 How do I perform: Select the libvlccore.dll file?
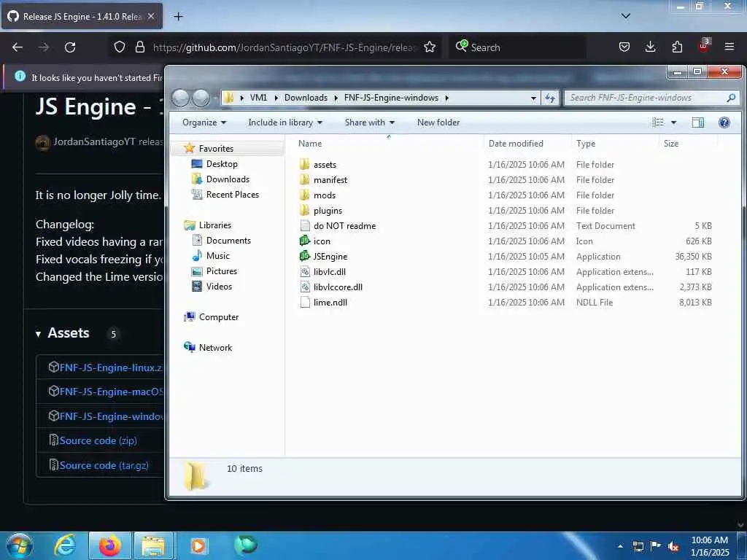coord(338,287)
